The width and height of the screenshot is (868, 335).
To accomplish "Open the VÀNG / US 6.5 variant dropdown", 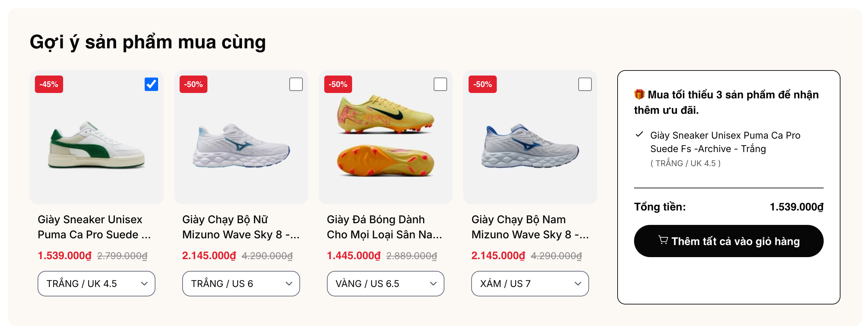I will tap(385, 283).
